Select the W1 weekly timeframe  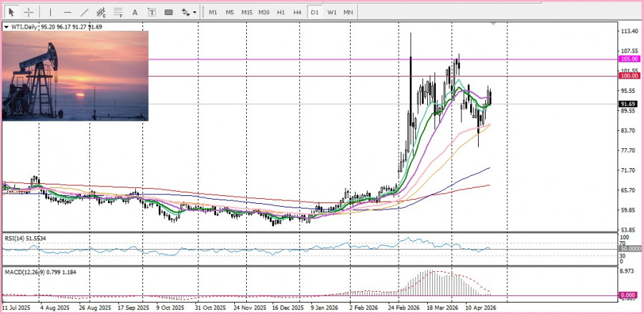click(x=331, y=12)
